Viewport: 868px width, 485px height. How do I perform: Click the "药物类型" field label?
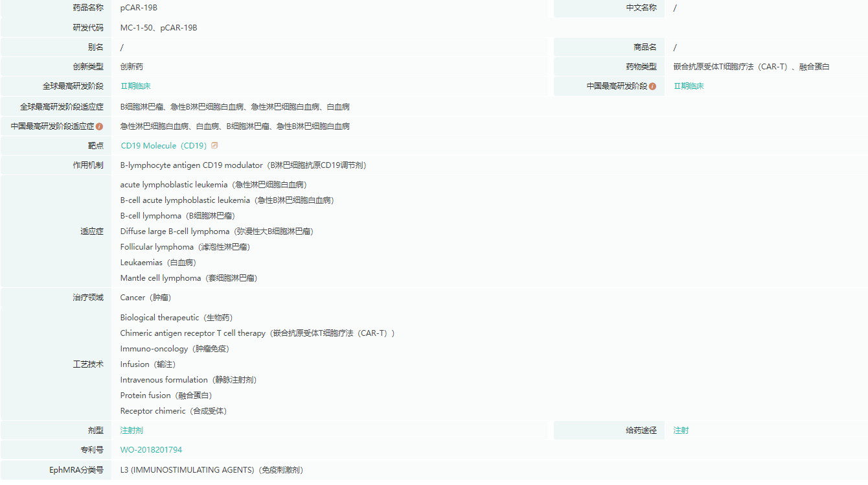641,67
